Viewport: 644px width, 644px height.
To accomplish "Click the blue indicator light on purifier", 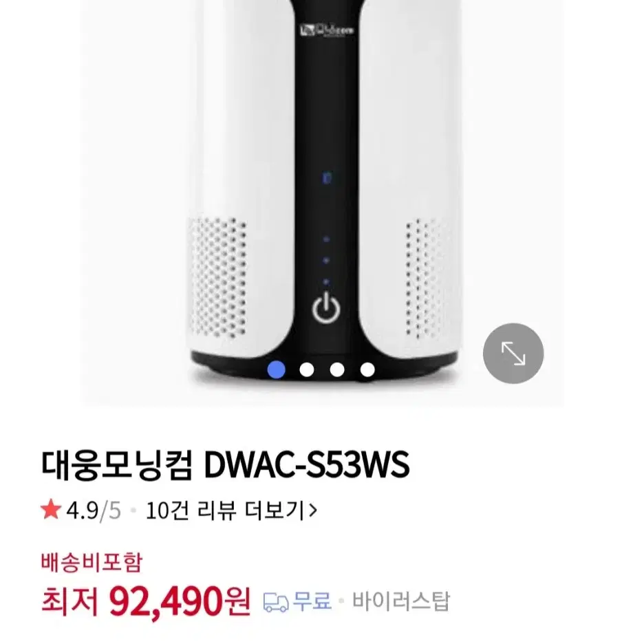I will tap(327, 178).
